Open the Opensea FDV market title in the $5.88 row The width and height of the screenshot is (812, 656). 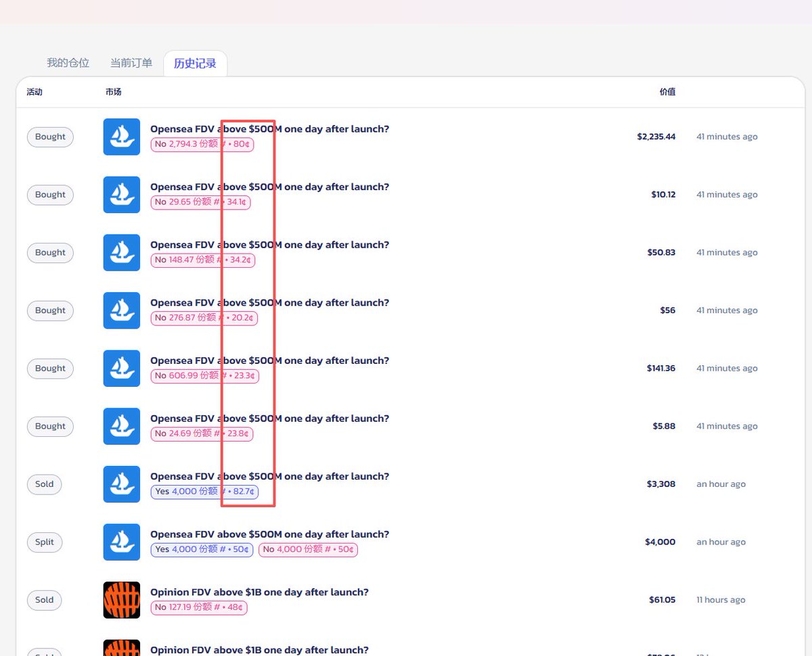tap(269, 419)
